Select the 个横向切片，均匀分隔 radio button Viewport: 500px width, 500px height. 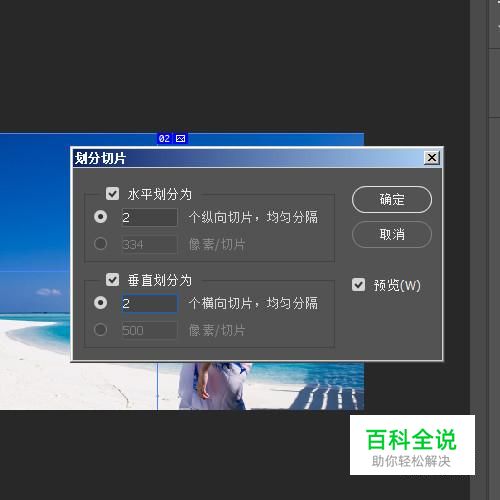[x=100, y=303]
